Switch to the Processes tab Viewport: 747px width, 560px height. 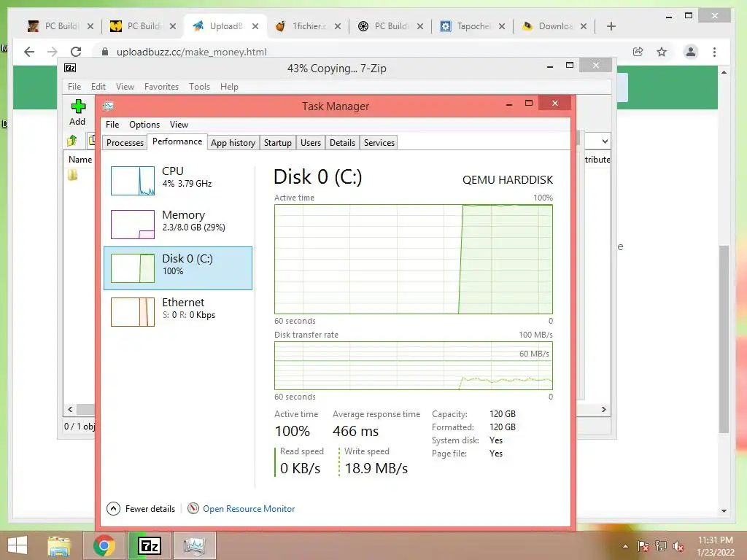coord(125,142)
